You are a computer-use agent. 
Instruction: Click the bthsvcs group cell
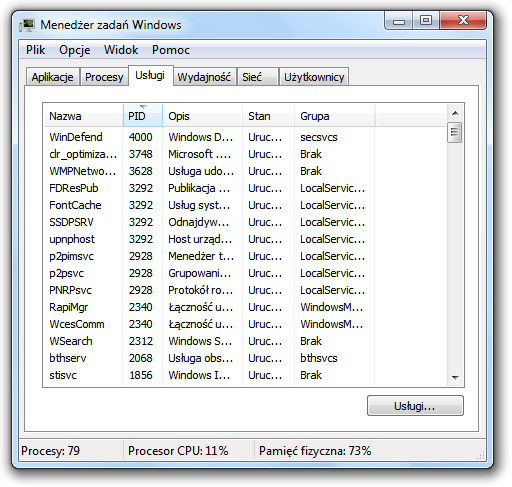click(319, 358)
